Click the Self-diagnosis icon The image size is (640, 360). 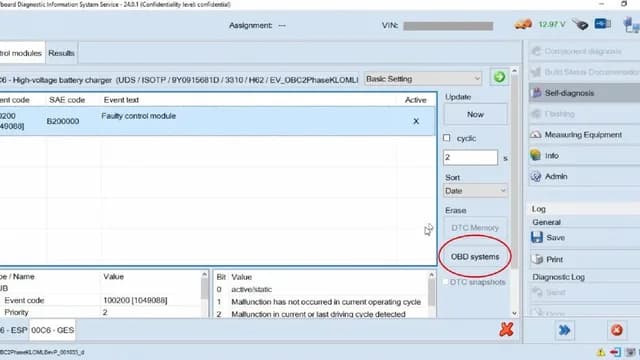[536, 93]
